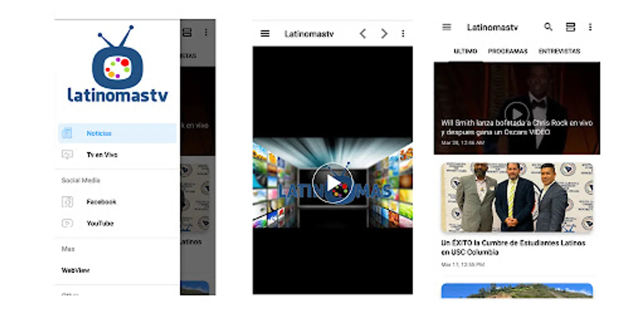Viewport: 644px width, 314px height.
Task: Click the Latinomastv title on the video player screen
Action: [x=309, y=34]
